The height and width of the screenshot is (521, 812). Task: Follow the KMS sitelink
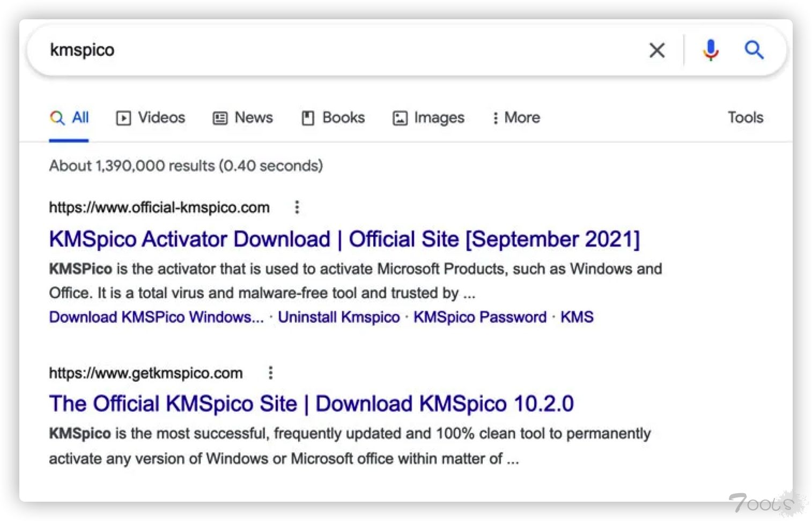point(577,317)
